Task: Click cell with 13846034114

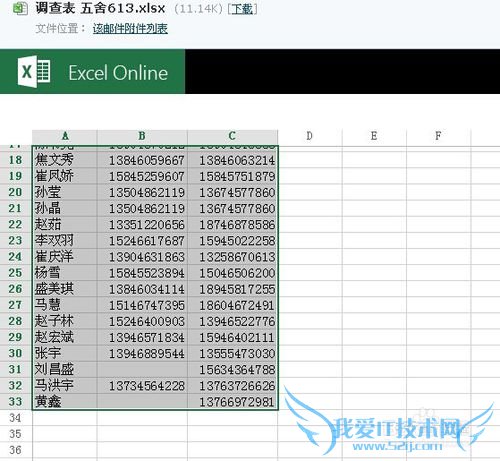Action: pyautogui.click(x=142, y=289)
